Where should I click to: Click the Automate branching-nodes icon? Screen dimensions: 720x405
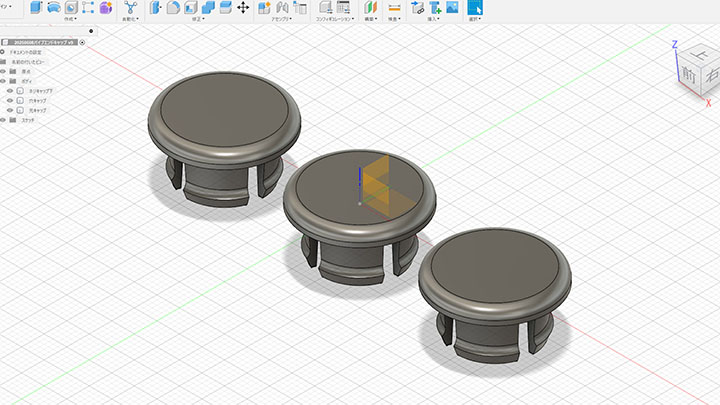[130, 7]
